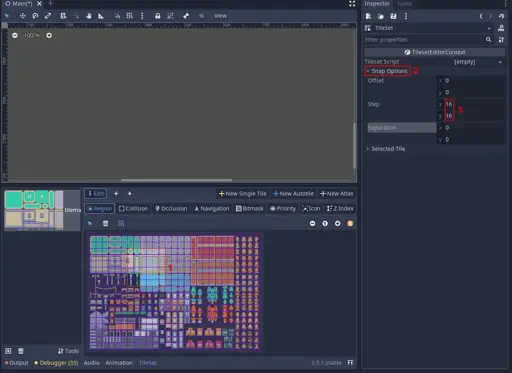
Task: Go to previous edited object in history
Action: (x=481, y=16)
